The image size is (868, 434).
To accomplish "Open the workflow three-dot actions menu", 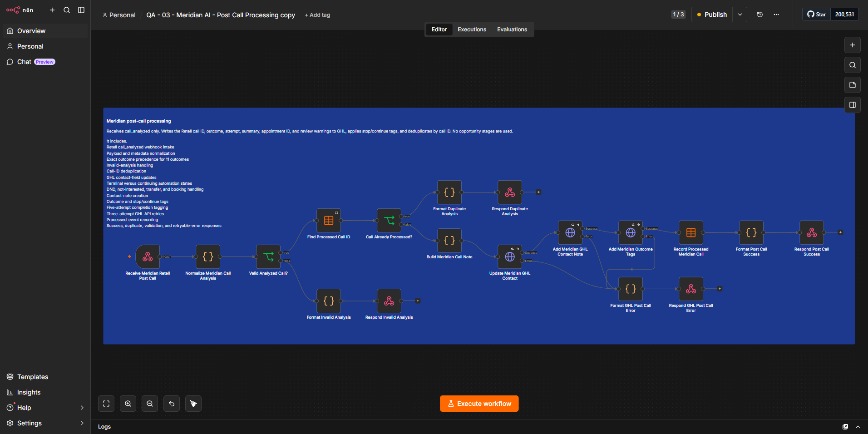I will (776, 15).
